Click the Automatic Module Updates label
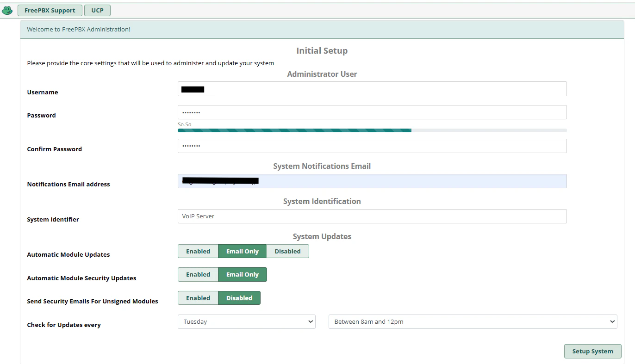Screen dimensions: 635x364 tap(68, 254)
